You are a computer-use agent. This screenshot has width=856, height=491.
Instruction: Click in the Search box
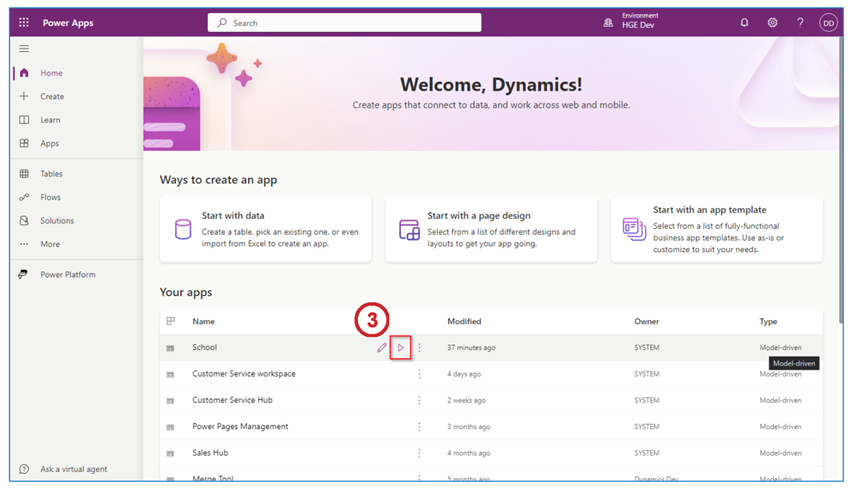(x=344, y=23)
